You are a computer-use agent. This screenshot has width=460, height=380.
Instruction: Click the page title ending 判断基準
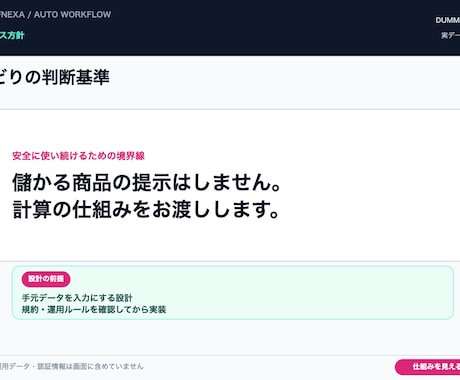(x=55, y=77)
